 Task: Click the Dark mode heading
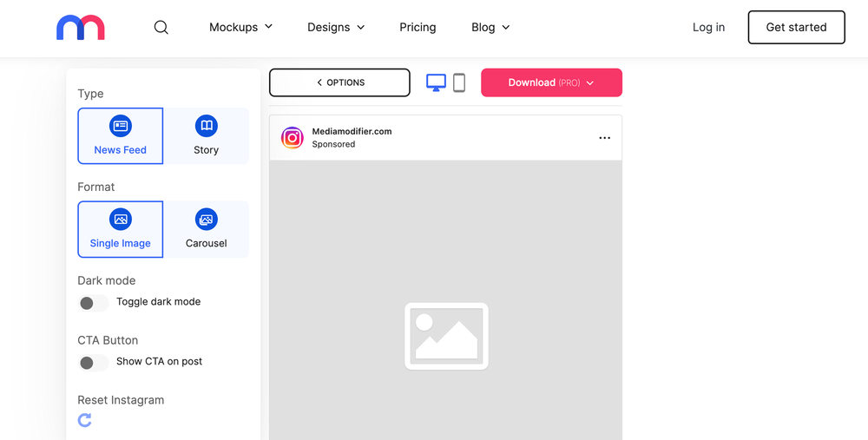[106, 280]
